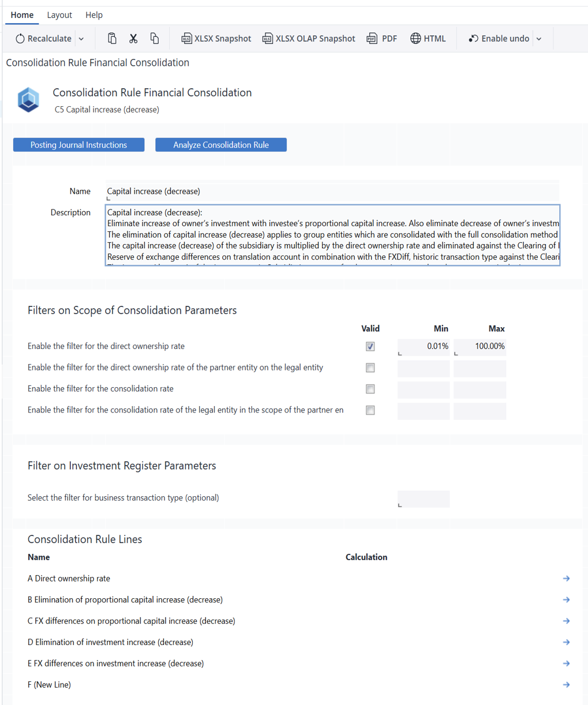Click Enable undo in toolbar
Image resolution: width=588 pixels, height=705 pixels.
[x=499, y=39]
